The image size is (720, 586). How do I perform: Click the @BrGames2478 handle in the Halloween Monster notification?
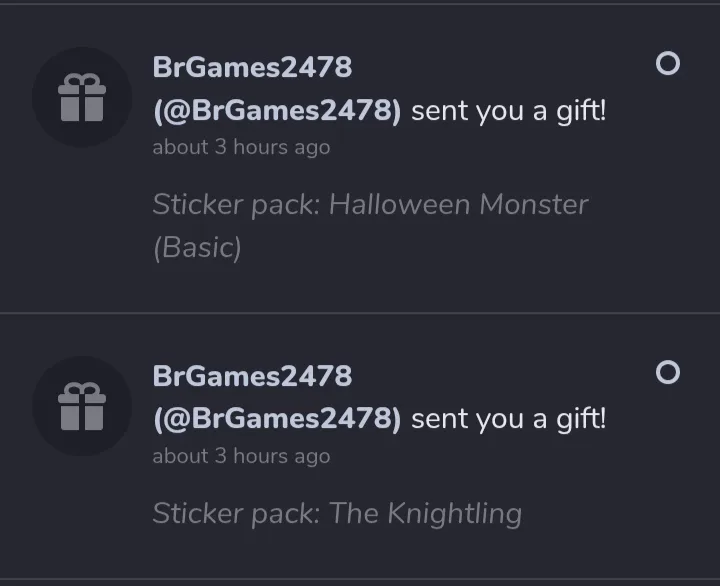click(277, 110)
